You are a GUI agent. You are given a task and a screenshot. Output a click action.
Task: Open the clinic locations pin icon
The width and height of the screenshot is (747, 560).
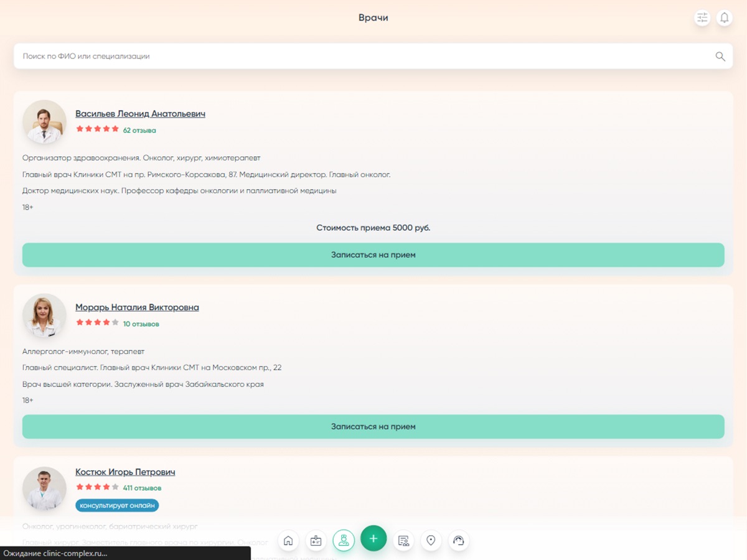pos(431,541)
